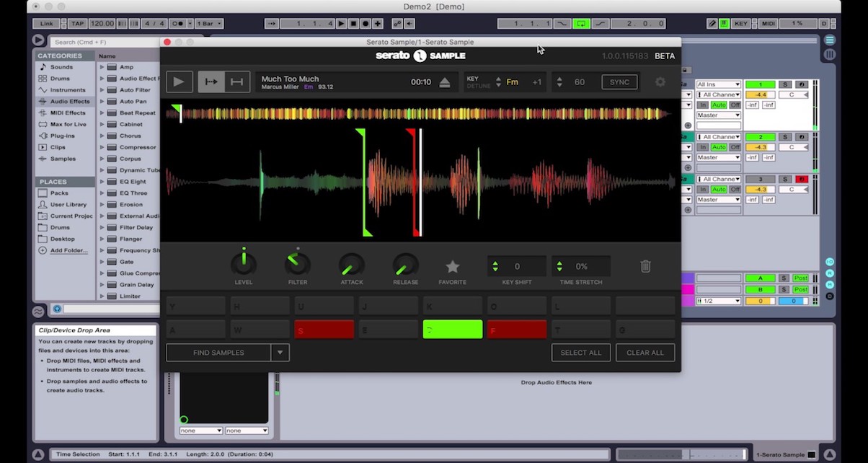This screenshot has height=463, width=868.
Task: Stop the Ableton transport
Action: click(x=353, y=24)
